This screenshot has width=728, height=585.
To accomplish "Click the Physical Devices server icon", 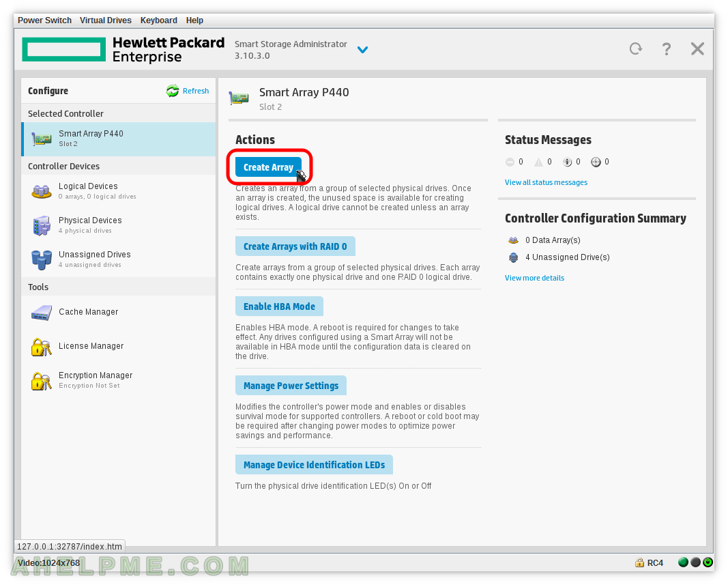I will tap(42, 225).
